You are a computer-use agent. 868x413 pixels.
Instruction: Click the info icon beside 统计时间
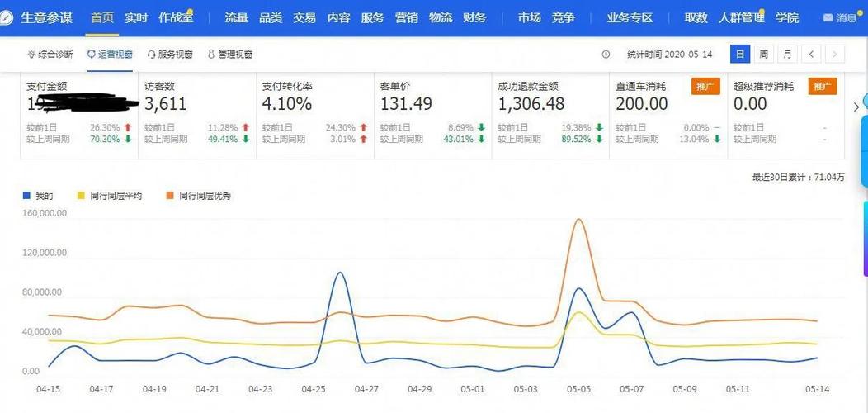(606, 55)
